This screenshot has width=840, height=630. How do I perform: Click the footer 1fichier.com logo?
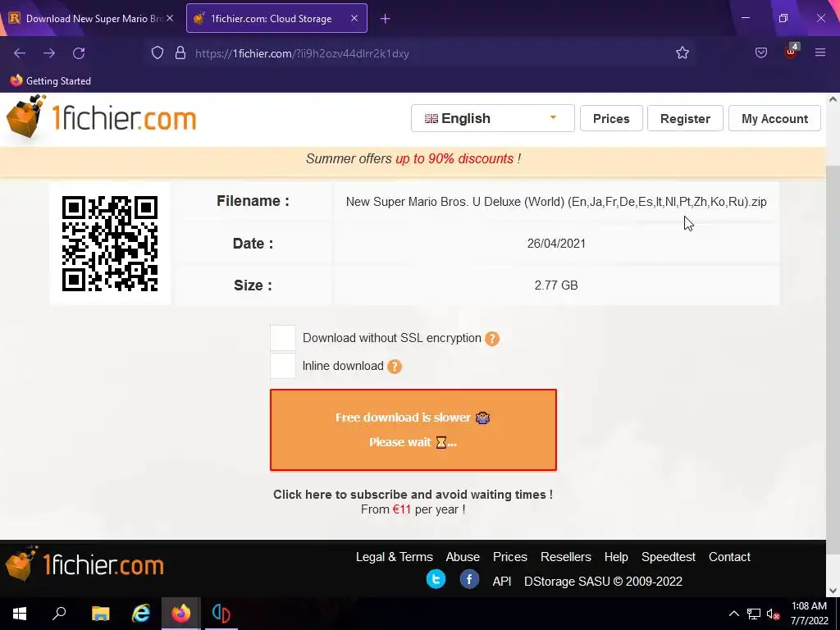coord(84,564)
